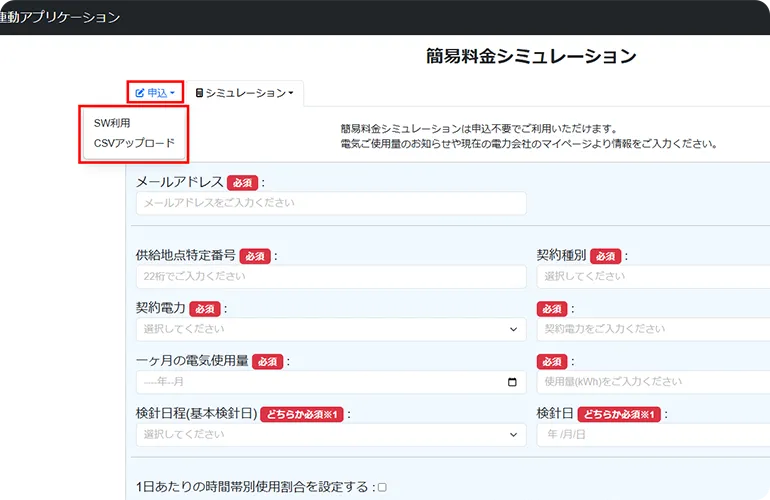The width and height of the screenshot is (770, 500).
Task: Click the 連動アプリケーション header title
Action: 60,17
